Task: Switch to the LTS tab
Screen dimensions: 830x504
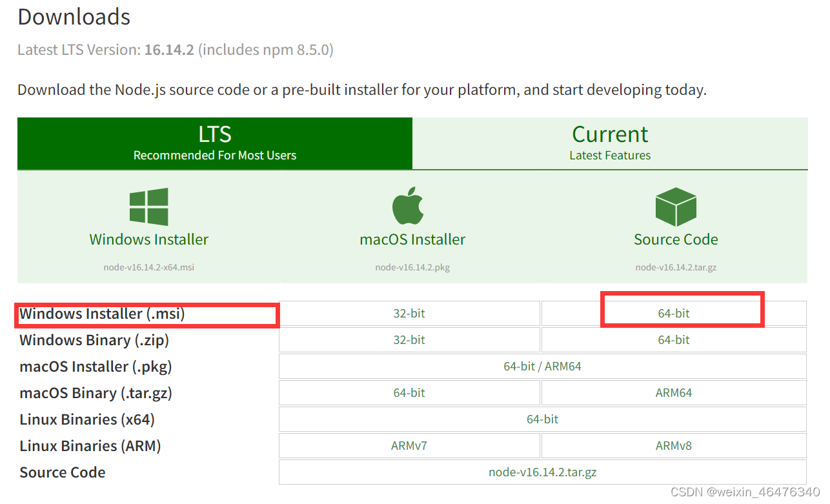Action: 215,143
